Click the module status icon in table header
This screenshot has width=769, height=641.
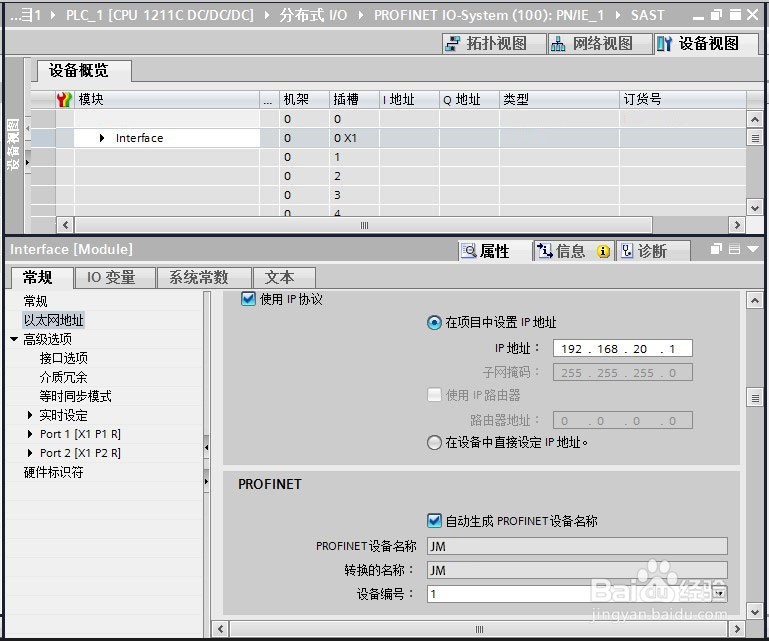(x=64, y=100)
